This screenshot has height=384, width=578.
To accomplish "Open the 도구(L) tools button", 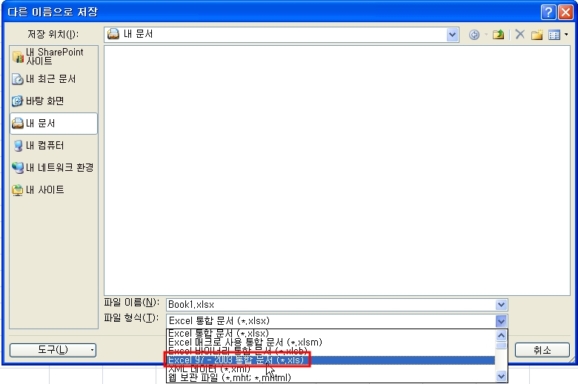I will [x=53, y=350].
